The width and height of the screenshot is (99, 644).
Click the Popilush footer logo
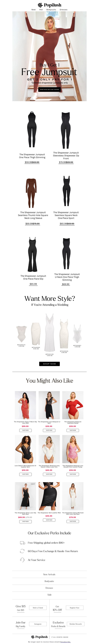pyautogui.click(x=39, y=637)
